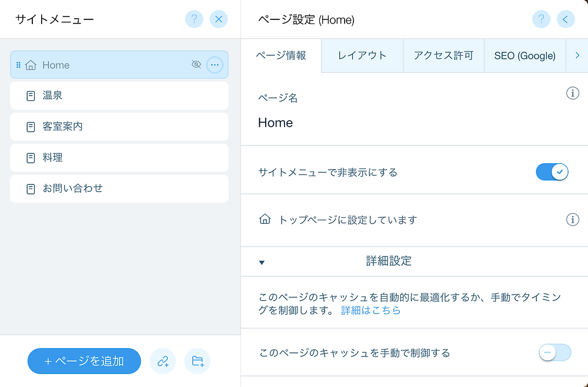Collapse the 詳細設定 section triangle
Screen dimensions: 588x387
[262, 263]
